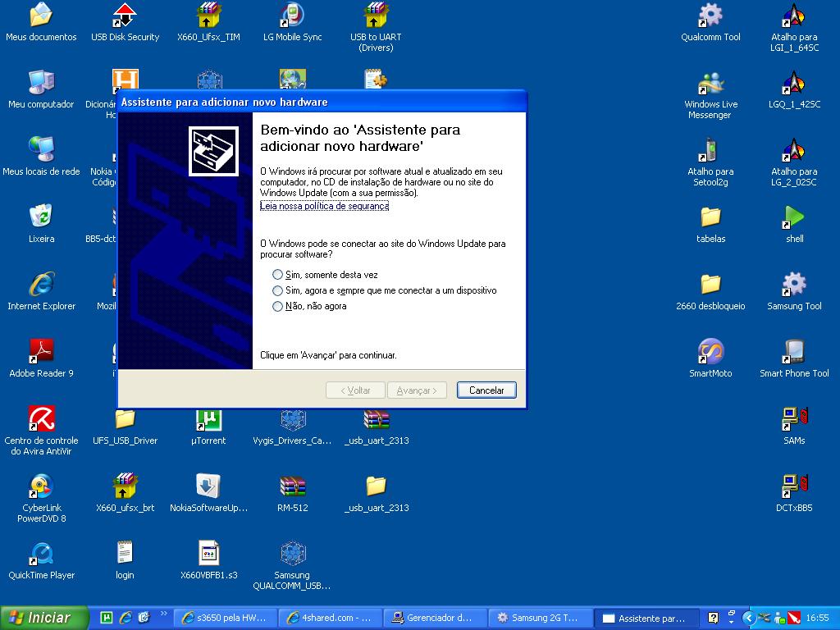The width and height of the screenshot is (840, 630).
Task: Switch to 's3650 pela HW...' taskbar window
Action: tap(225, 618)
